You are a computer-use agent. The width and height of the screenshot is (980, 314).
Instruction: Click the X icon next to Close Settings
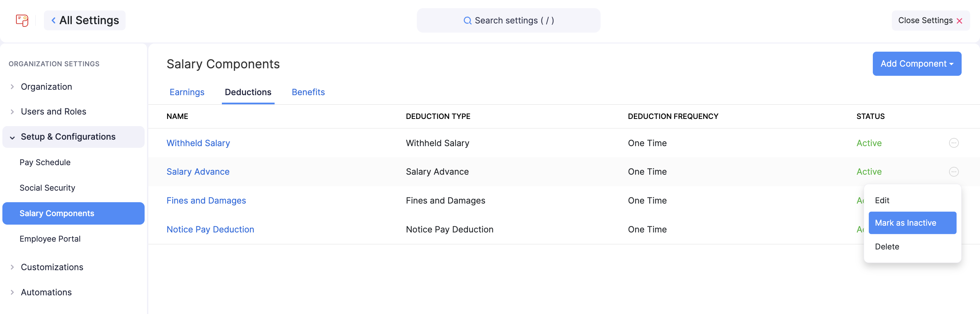[960, 20]
